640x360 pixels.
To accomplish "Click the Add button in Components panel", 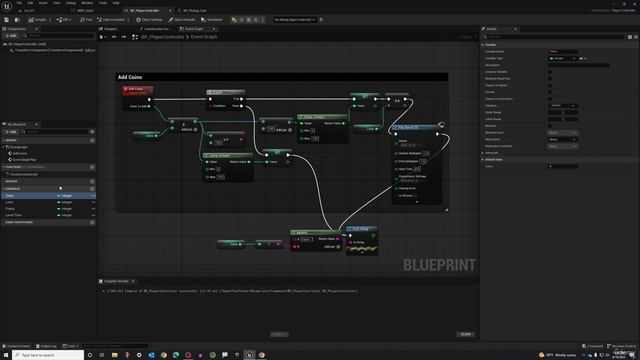I will coord(11,36).
